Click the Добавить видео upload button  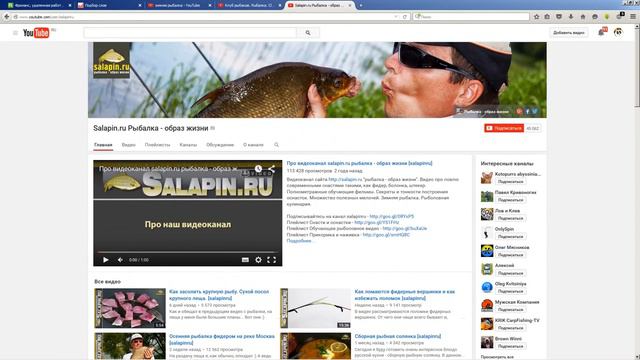pyautogui.click(x=569, y=33)
